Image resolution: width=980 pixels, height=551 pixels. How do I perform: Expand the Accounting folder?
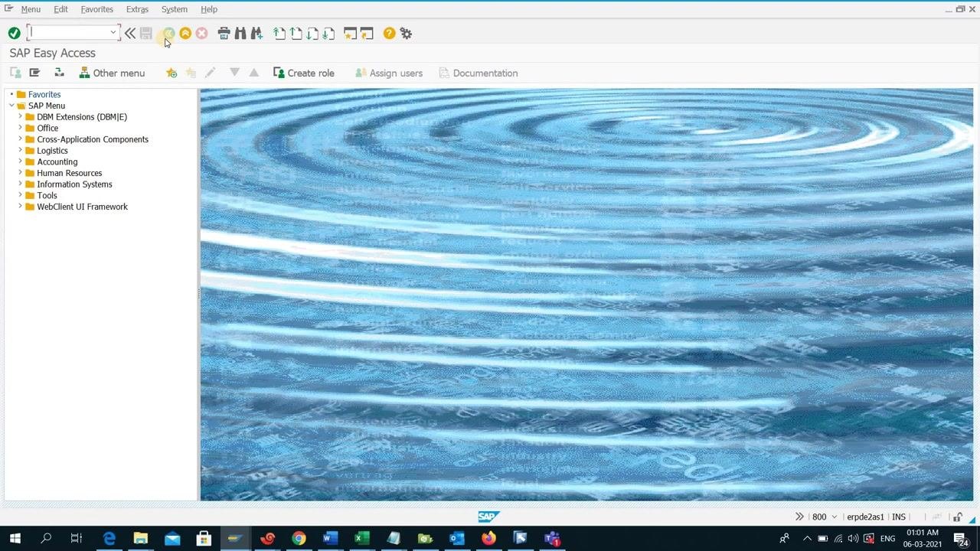click(x=21, y=161)
